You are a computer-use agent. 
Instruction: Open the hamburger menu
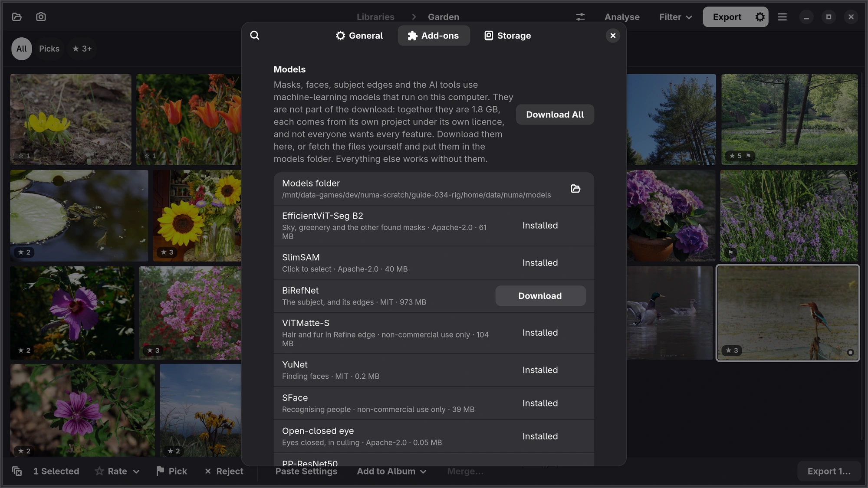pyautogui.click(x=783, y=17)
